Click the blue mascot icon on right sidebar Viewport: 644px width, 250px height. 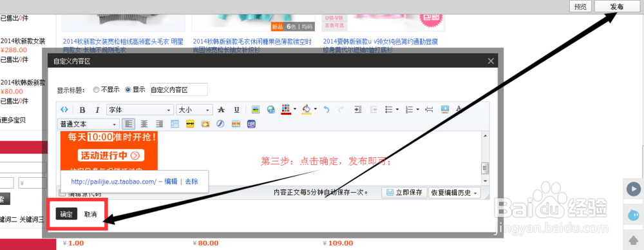(x=634, y=215)
